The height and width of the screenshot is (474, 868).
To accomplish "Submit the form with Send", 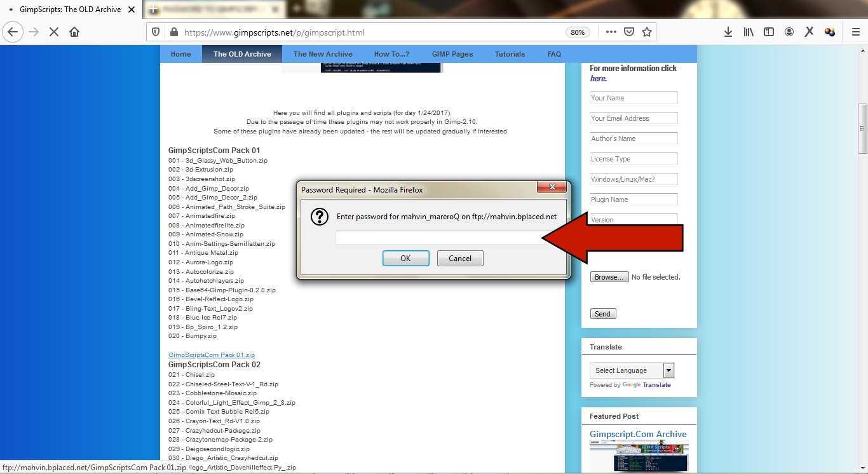I will [603, 314].
